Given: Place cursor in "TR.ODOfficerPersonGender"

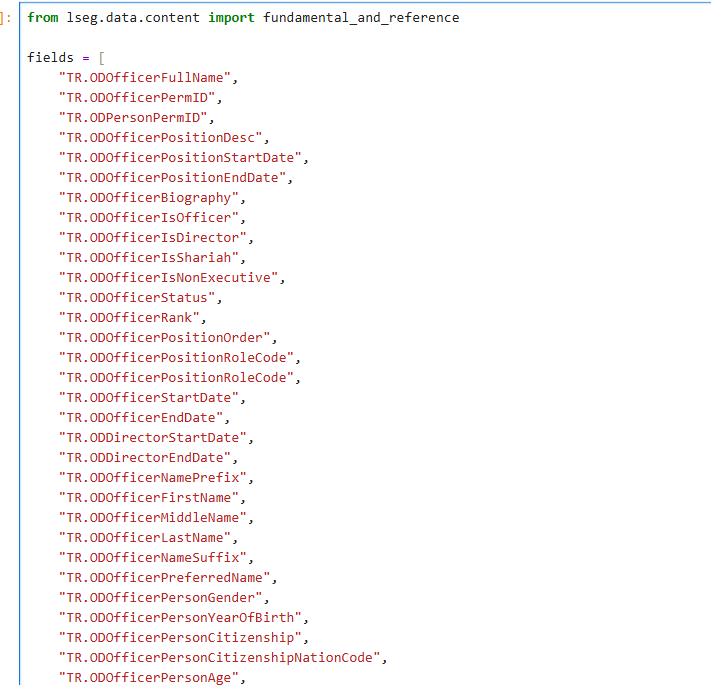Looking at the screenshot, I should pos(161,598).
